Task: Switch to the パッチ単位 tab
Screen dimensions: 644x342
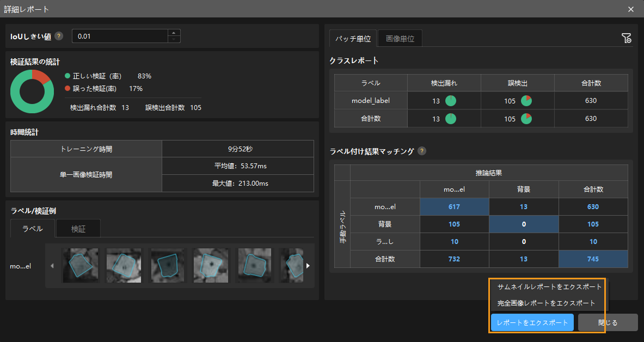Action: (353, 39)
